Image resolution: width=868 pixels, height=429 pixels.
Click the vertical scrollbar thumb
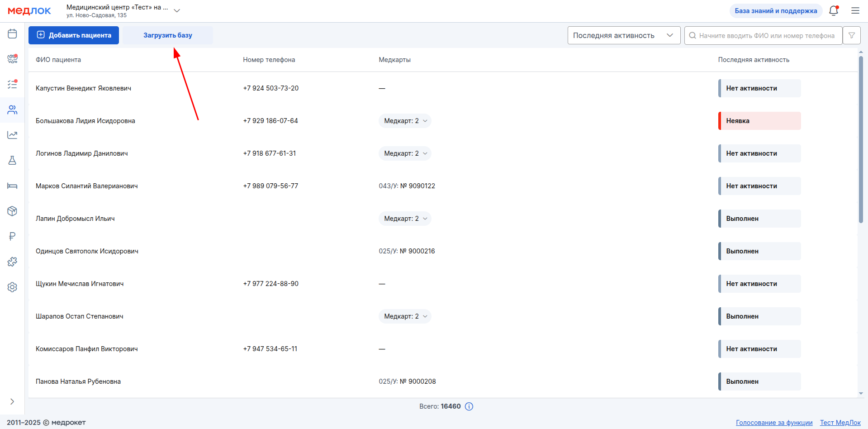pos(861,139)
